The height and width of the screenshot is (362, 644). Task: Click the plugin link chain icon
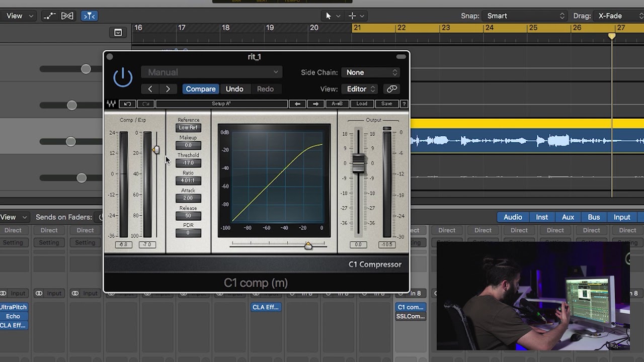[x=392, y=89]
